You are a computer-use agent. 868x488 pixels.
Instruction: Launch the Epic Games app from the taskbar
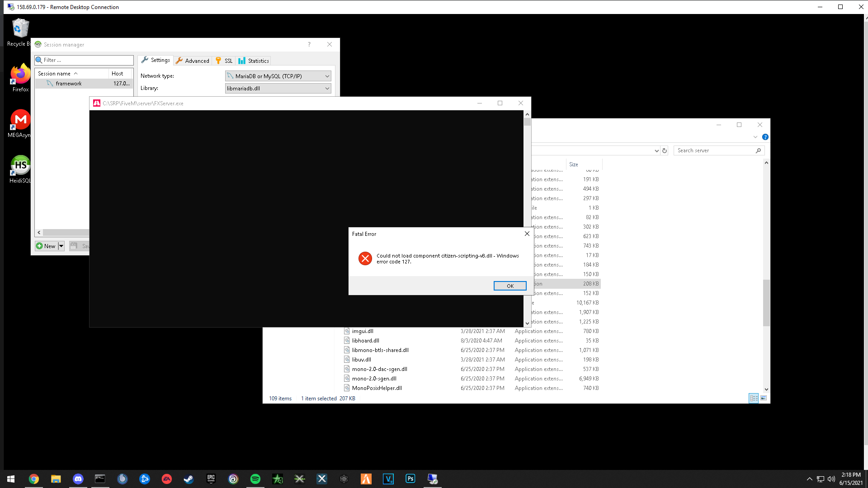211,479
